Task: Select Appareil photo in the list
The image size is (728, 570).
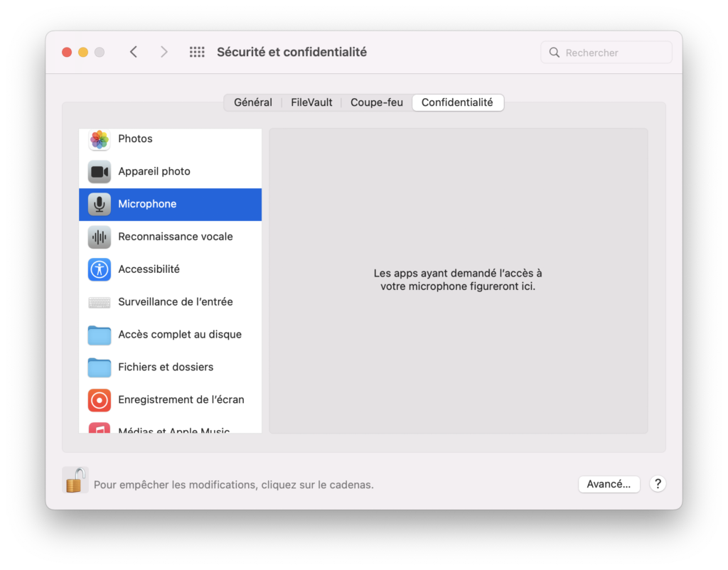Action: [x=171, y=172]
